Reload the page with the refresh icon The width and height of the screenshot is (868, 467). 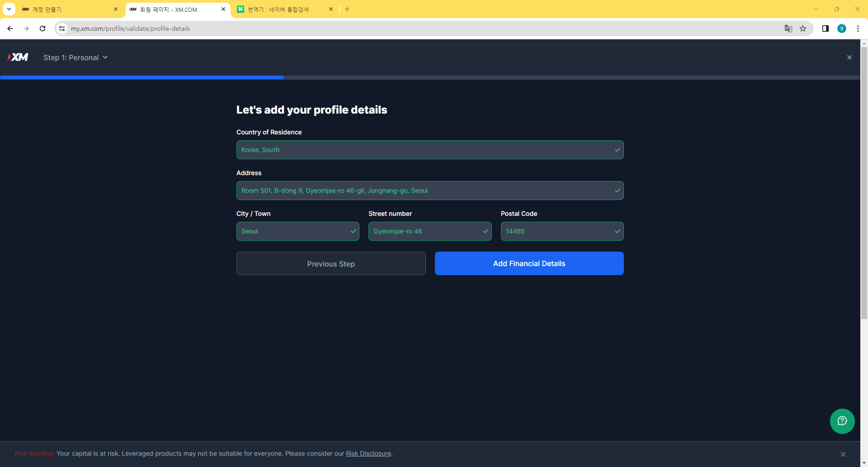[x=42, y=29]
